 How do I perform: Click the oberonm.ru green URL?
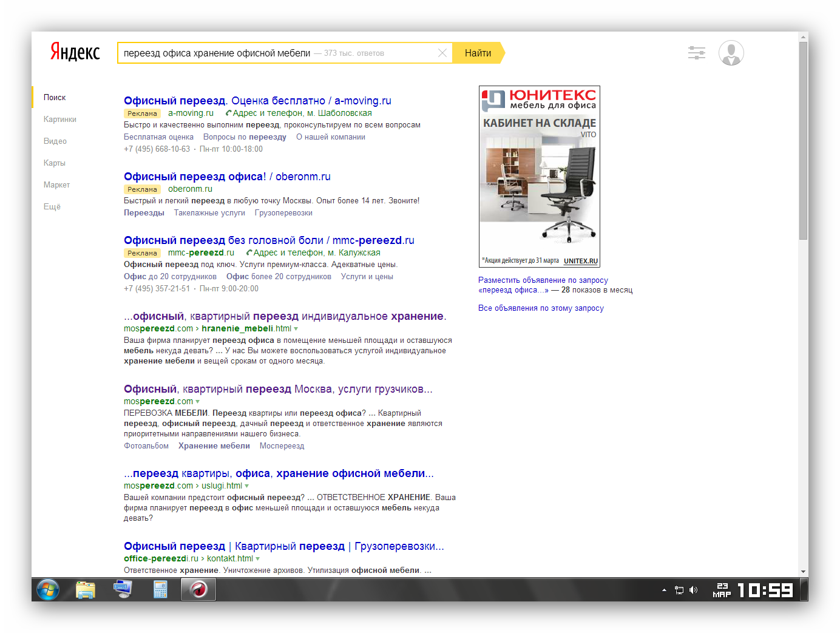(190, 189)
